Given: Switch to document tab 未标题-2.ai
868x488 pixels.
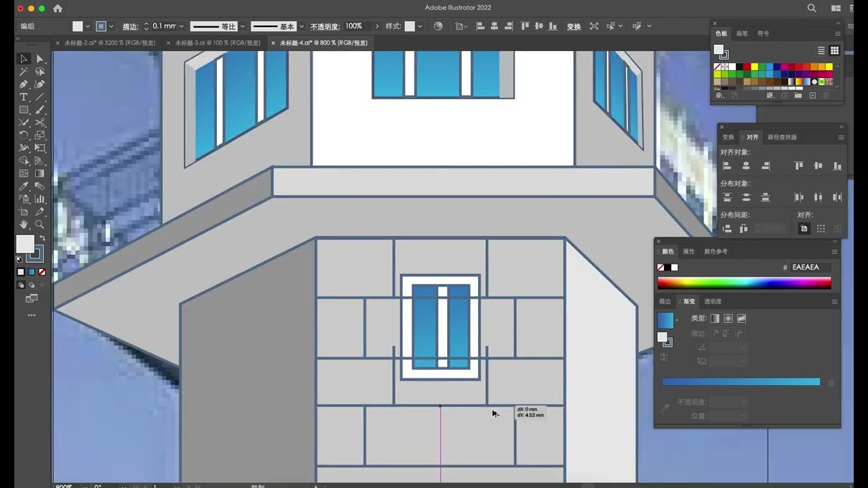Looking at the screenshot, I should [110, 43].
